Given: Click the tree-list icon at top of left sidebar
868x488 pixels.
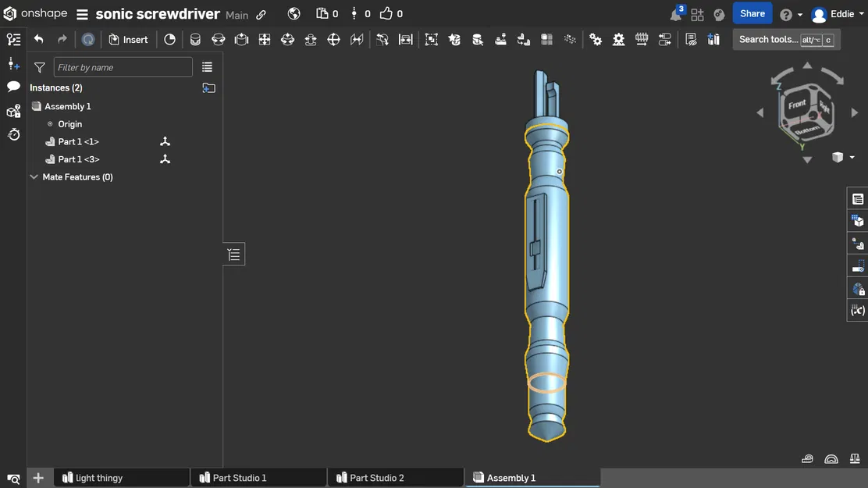Looking at the screenshot, I should click(x=13, y=39).
